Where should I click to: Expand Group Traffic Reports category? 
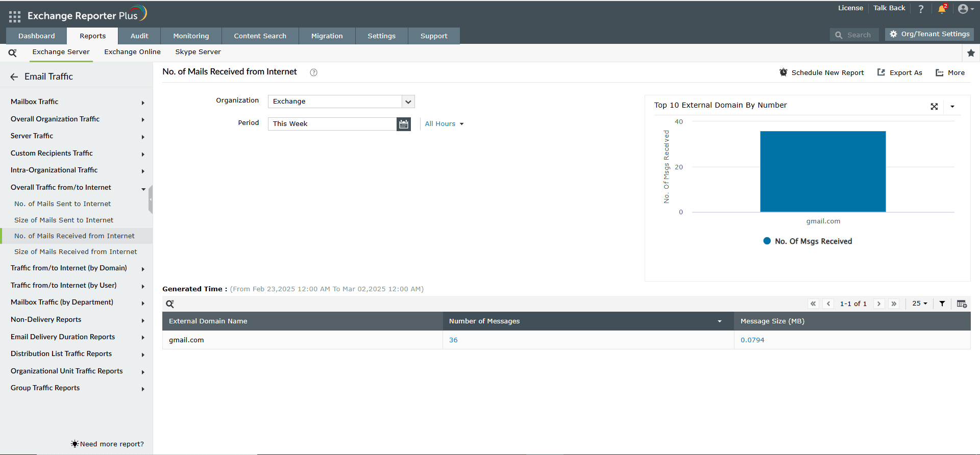click(x=143, y=389)
